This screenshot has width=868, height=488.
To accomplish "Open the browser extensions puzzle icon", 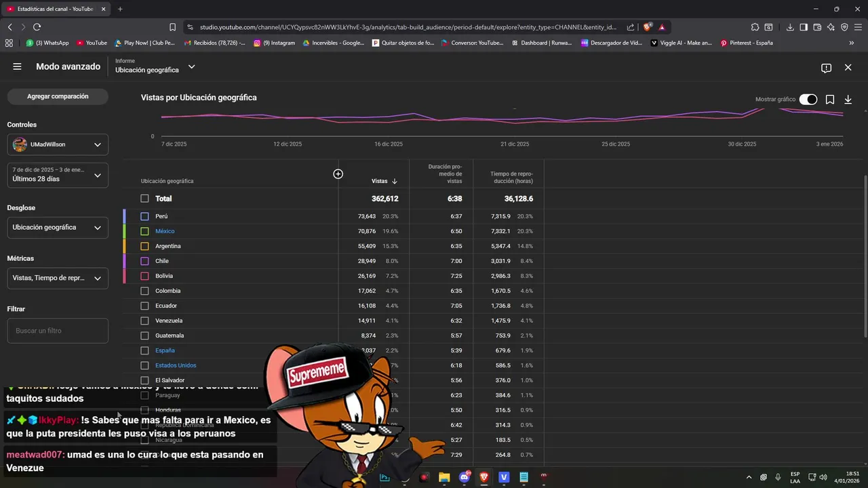I will (x=755, y=27).
